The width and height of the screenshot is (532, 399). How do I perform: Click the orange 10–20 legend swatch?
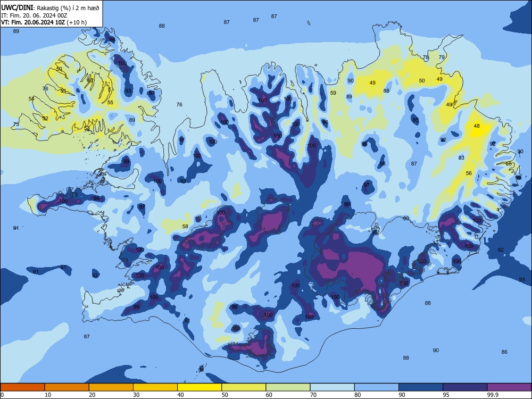point(67,387)
